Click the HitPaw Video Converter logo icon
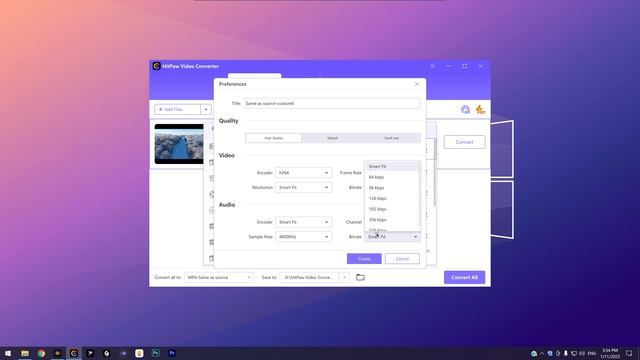 (x=156, y=66)
